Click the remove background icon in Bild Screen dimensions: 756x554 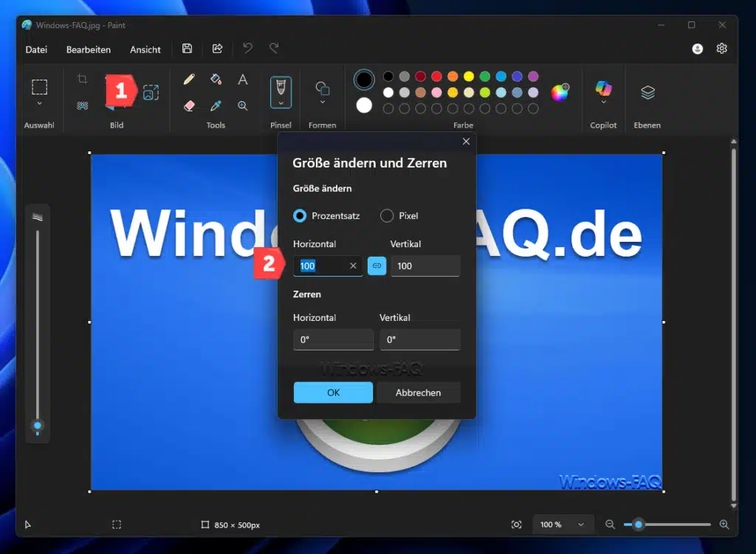(x=83, y=105)
